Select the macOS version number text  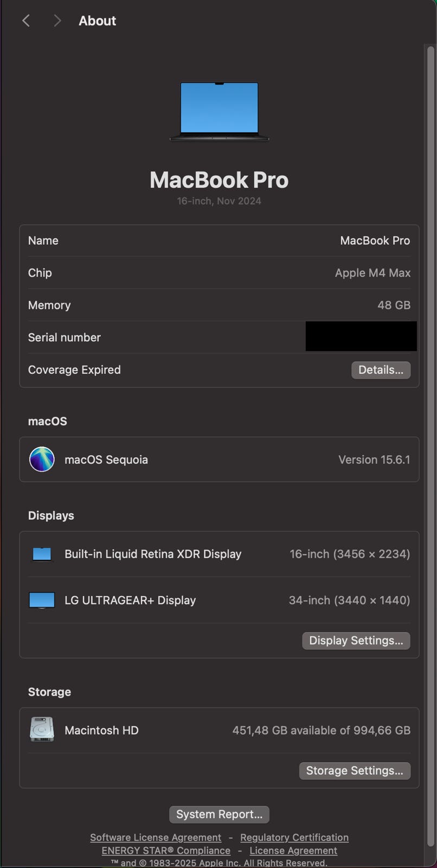(374, 459)
